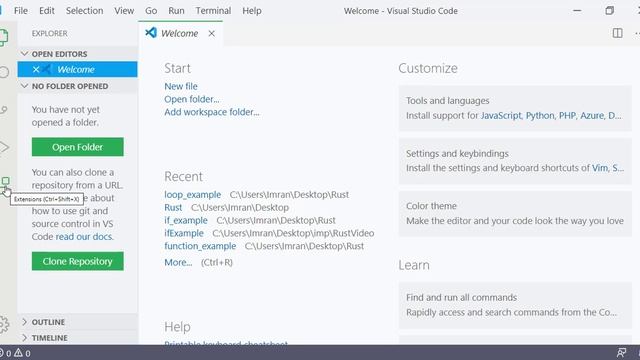Open recent folder loop_example
The width and height of the screenshot is (640, 360).
193,195
